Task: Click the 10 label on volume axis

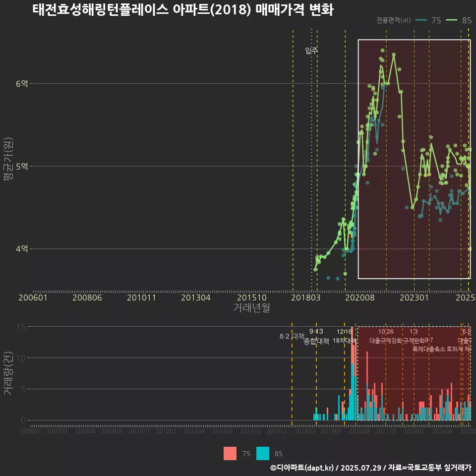Action: (x=21, y=358)
